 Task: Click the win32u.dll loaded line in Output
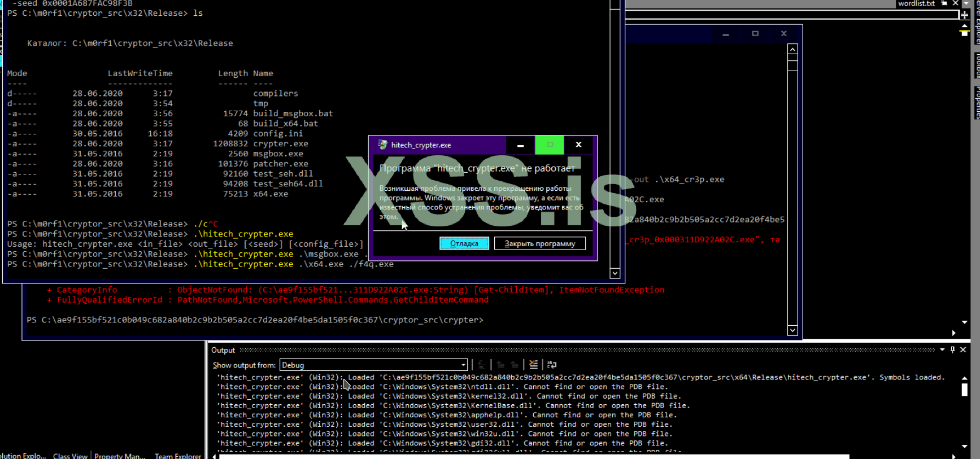tap(445, 434)
